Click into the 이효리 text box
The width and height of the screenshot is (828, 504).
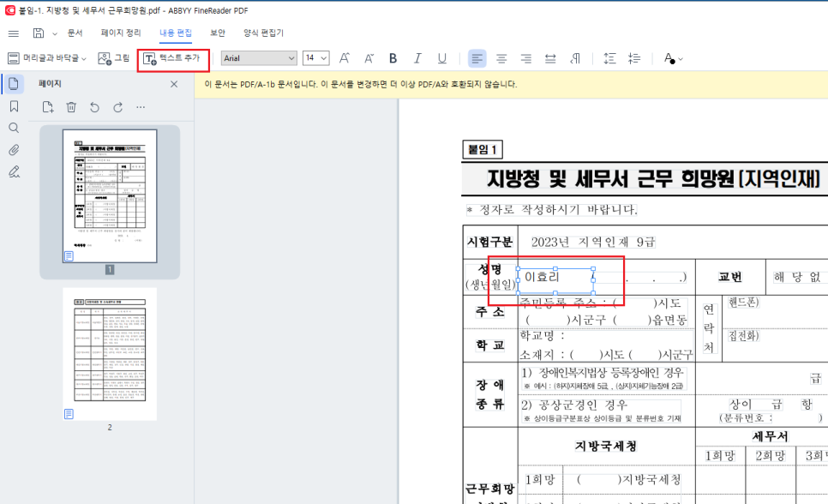pos(555,280)
